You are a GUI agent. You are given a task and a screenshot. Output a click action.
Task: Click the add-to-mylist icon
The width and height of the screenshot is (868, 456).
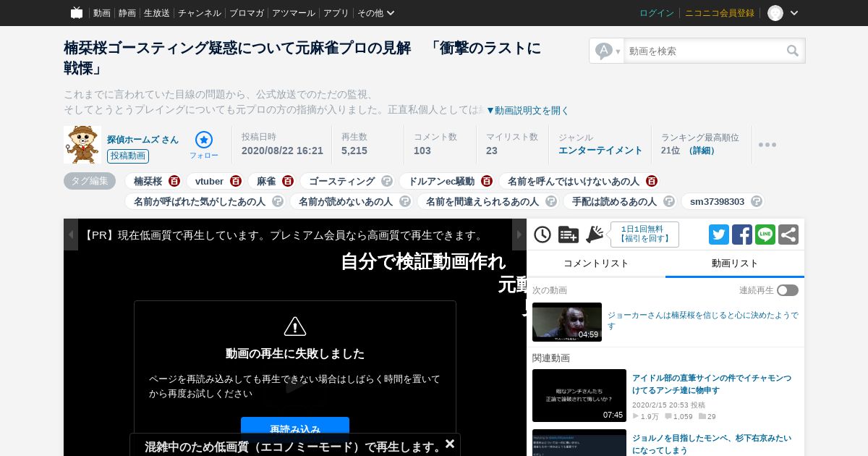(x=569, y=235)
